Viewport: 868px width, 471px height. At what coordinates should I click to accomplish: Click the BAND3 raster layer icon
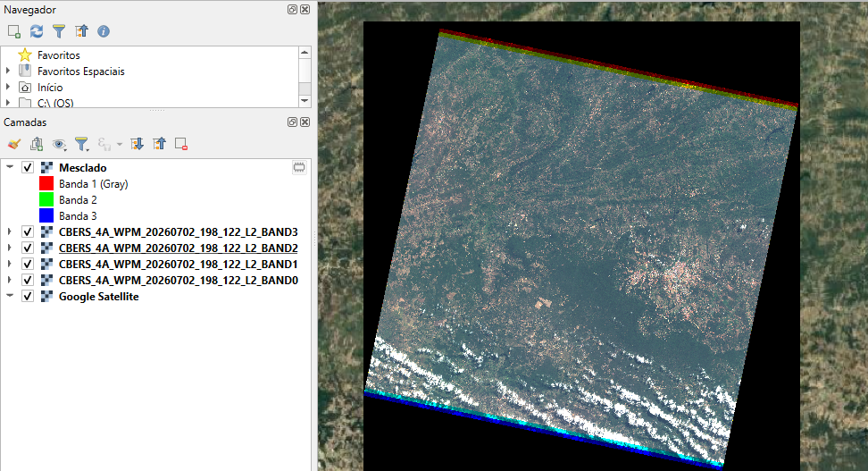(x=47, y=231)
